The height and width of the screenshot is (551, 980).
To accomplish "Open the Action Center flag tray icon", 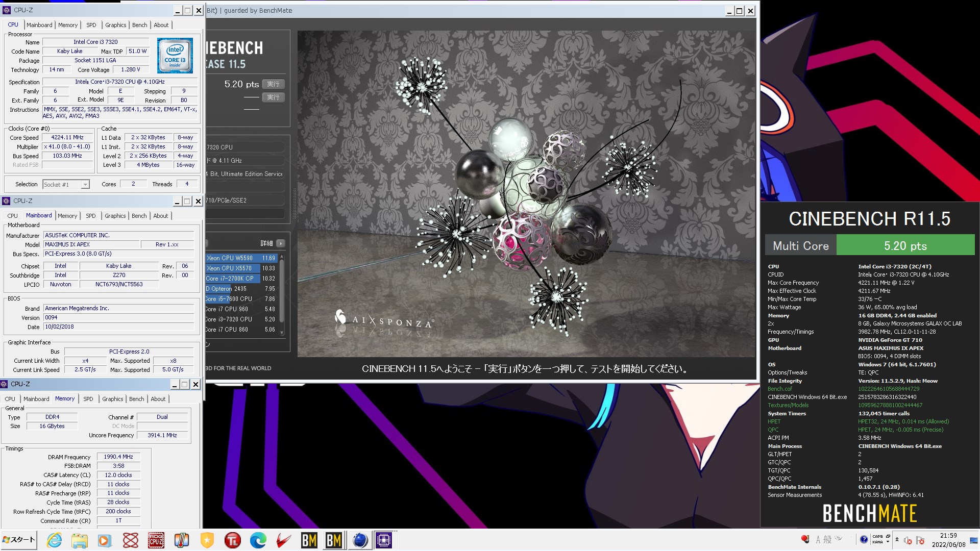I will (920, 540).
